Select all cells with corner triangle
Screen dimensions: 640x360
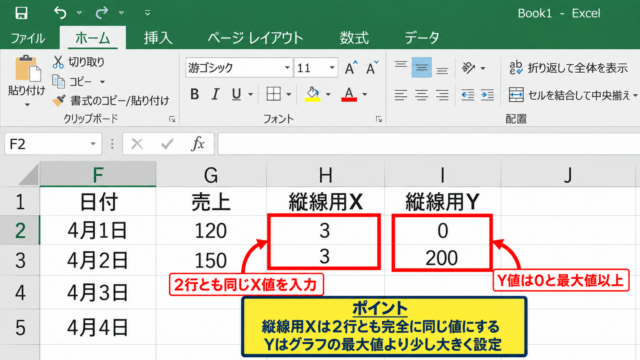(28, 176)
